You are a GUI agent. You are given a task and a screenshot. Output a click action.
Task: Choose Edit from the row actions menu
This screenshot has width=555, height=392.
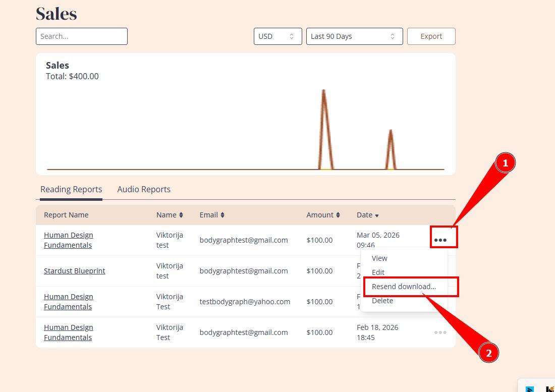tap(378, 272)
